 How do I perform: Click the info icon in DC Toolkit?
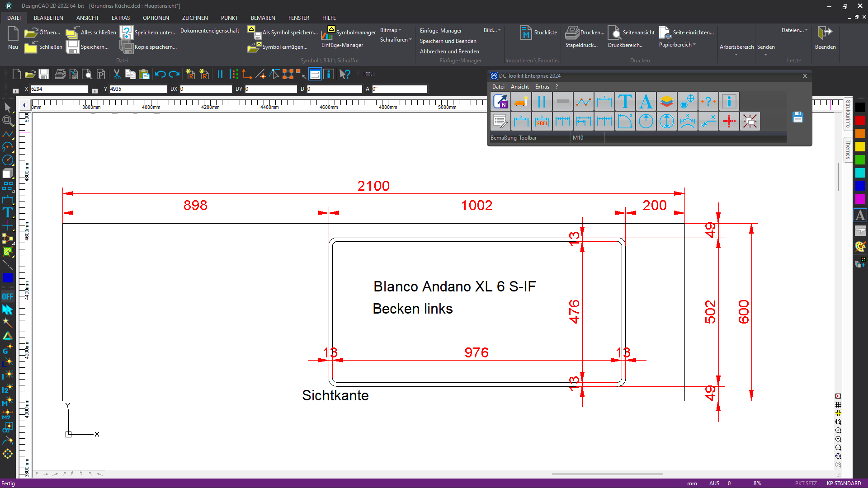coord(729,101)
